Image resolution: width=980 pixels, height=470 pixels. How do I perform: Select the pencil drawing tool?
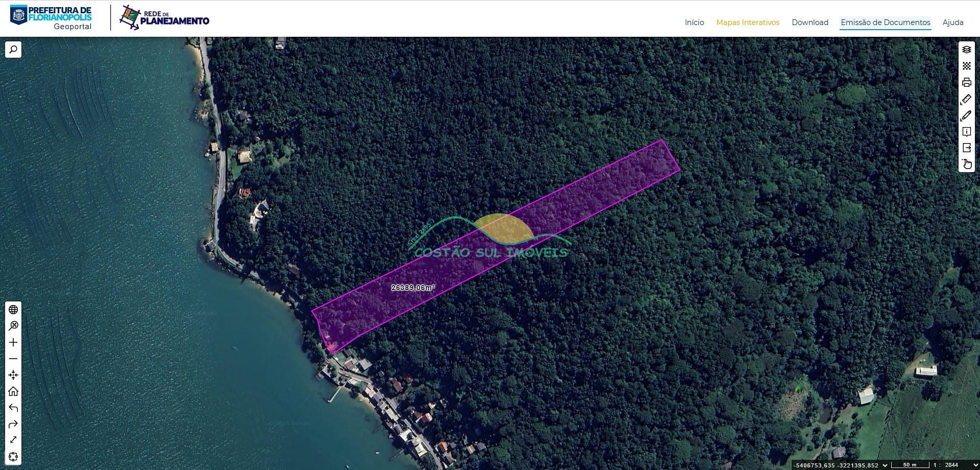tap(966, 115)
